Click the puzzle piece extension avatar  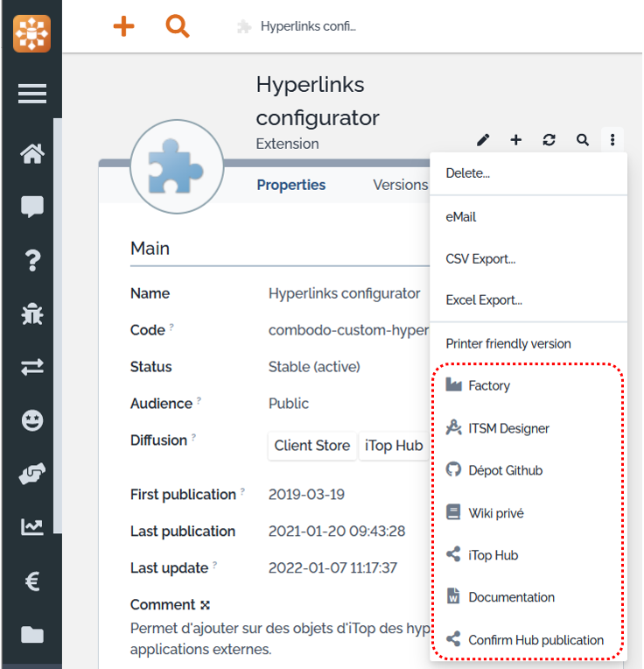point(177,166)
